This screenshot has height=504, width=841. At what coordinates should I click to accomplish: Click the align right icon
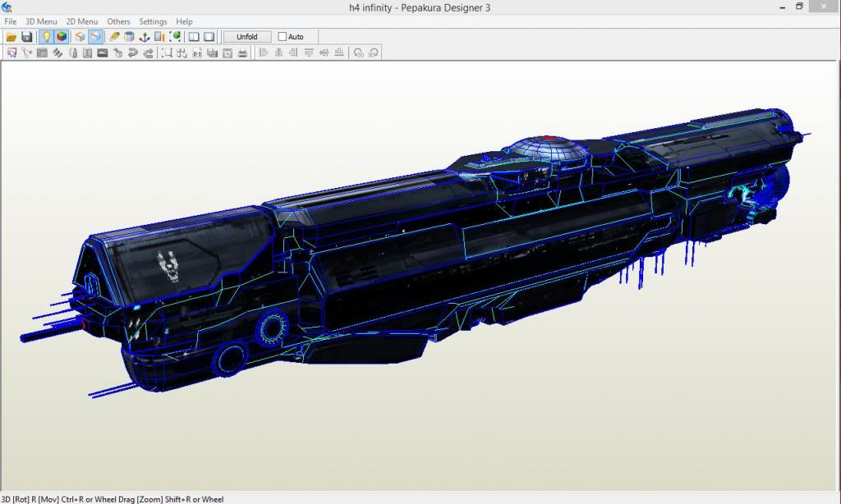pos(293,53)
